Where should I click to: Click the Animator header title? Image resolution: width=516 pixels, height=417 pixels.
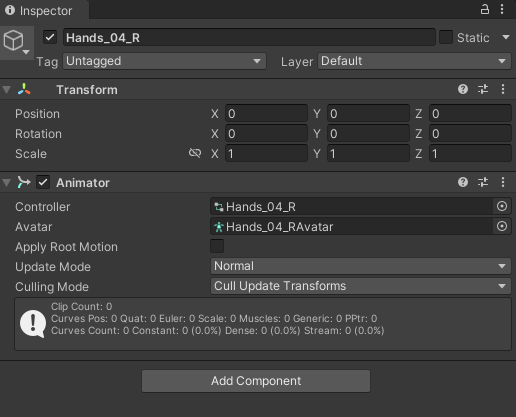point(83,183)
